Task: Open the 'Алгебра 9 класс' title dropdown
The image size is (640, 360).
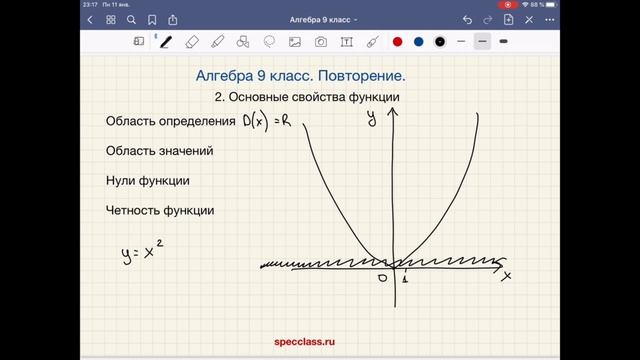Action: [x=323, y=20]
